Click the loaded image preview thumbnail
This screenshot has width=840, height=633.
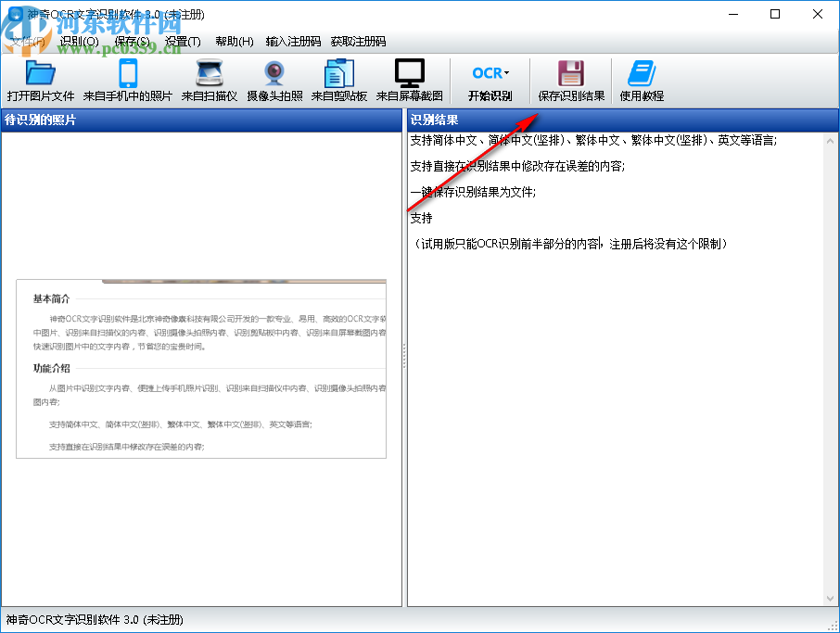[x=201, y=369]
